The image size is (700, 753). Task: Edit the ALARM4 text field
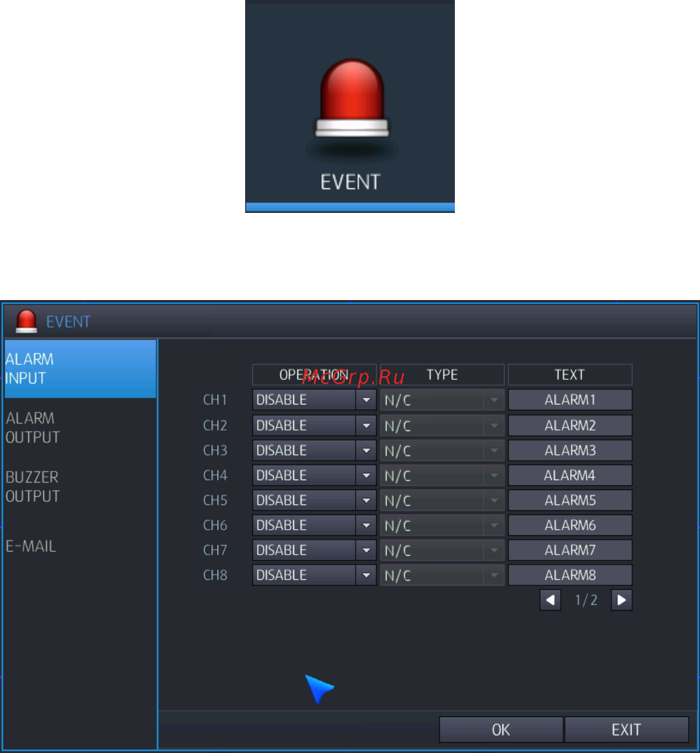pyautogui.click(x=570, y=475)
